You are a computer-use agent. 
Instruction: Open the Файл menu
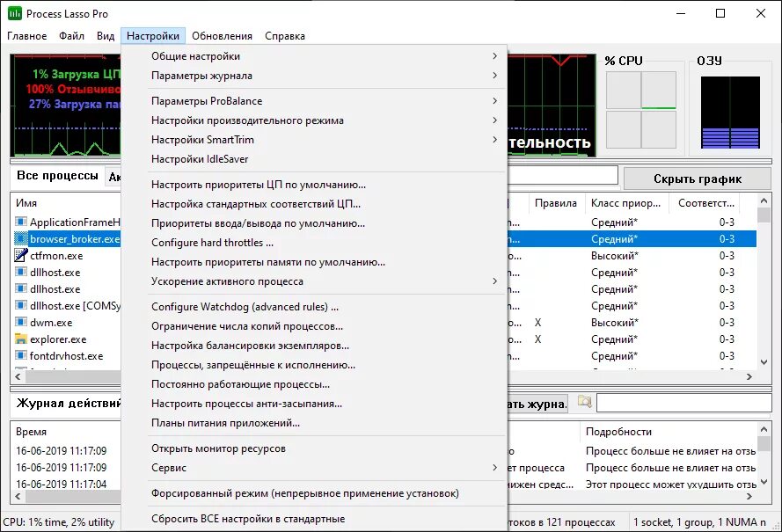(71, 36)
